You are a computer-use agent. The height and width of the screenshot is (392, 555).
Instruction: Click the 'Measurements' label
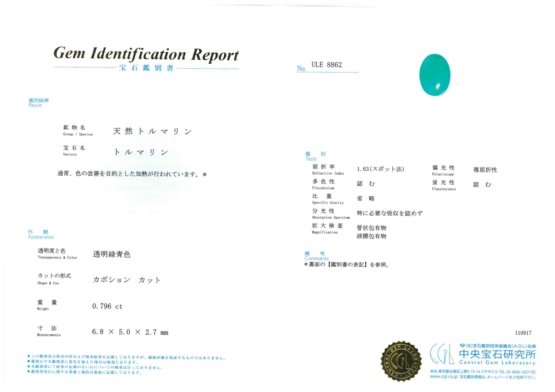pyautogui.click(x=48, y=335)
